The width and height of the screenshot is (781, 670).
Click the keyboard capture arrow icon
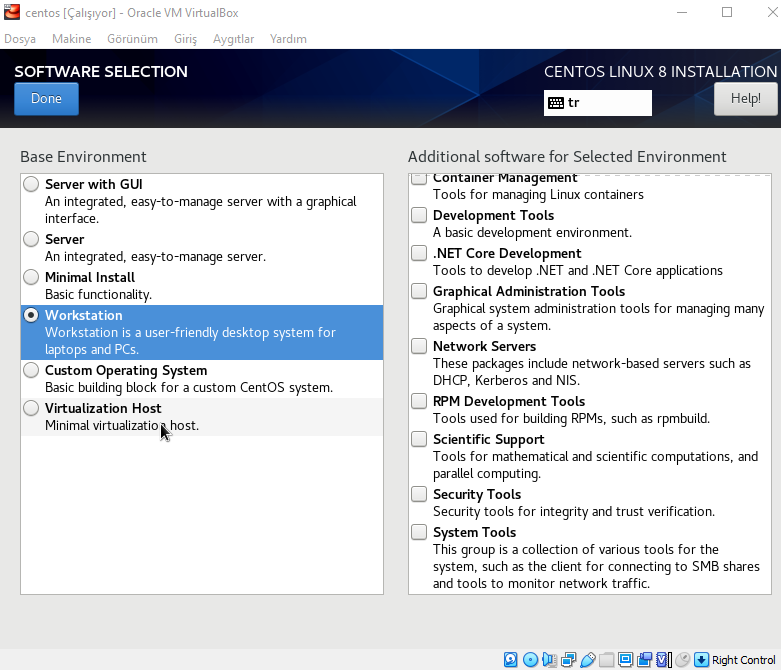pyautogui.click(x=701, y=660)
